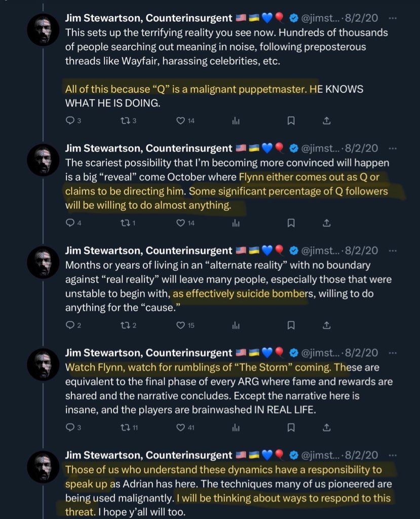View analytics for alternate reality tweet
The height and width of the screenshot is (519, 420).
tap(236, 325)
